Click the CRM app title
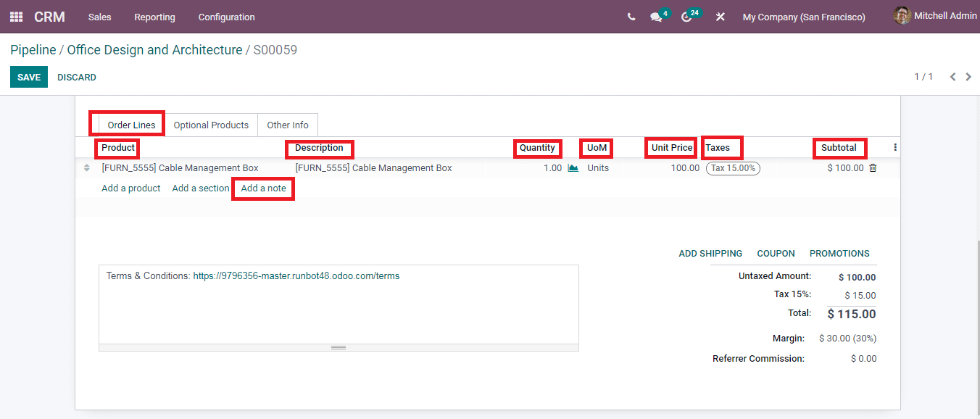The height and width of the screenshot is (419, 980). 49,17
